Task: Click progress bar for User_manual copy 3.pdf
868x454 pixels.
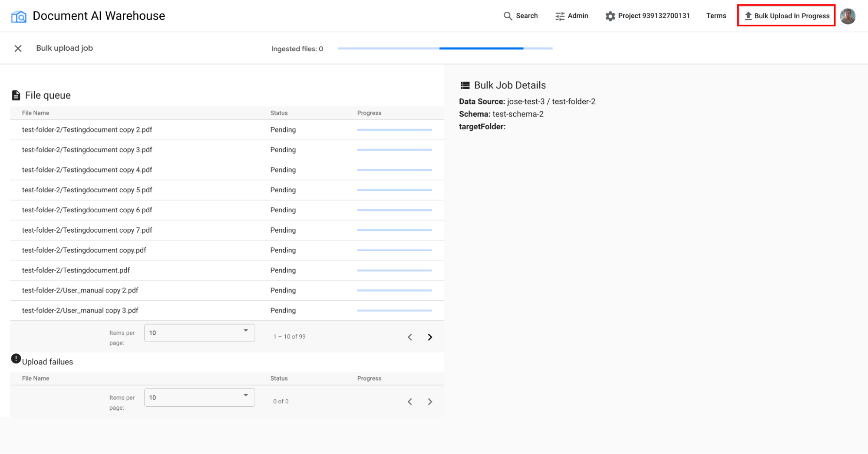Action: [394, 310]
